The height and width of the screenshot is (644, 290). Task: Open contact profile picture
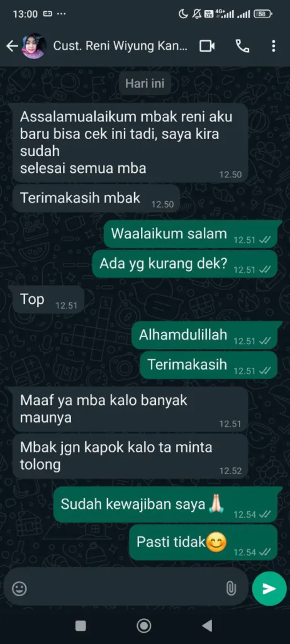pyautogui.click(x=33, y=46)
